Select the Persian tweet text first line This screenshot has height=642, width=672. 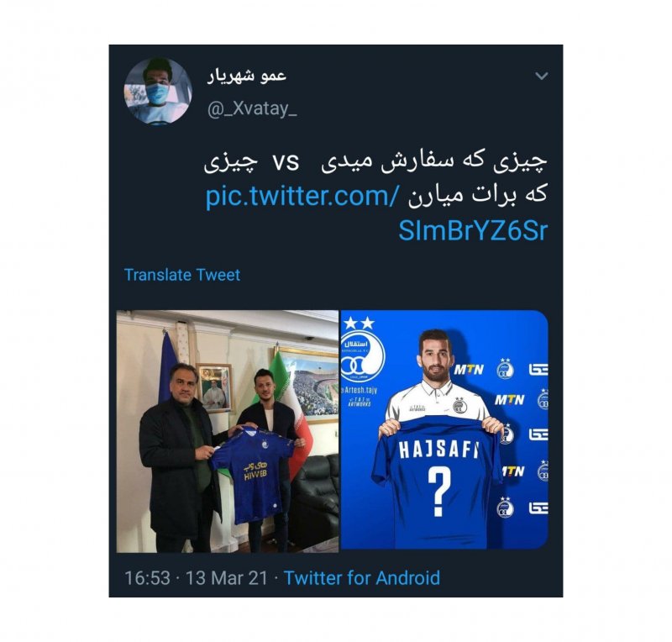click(375, 163)
